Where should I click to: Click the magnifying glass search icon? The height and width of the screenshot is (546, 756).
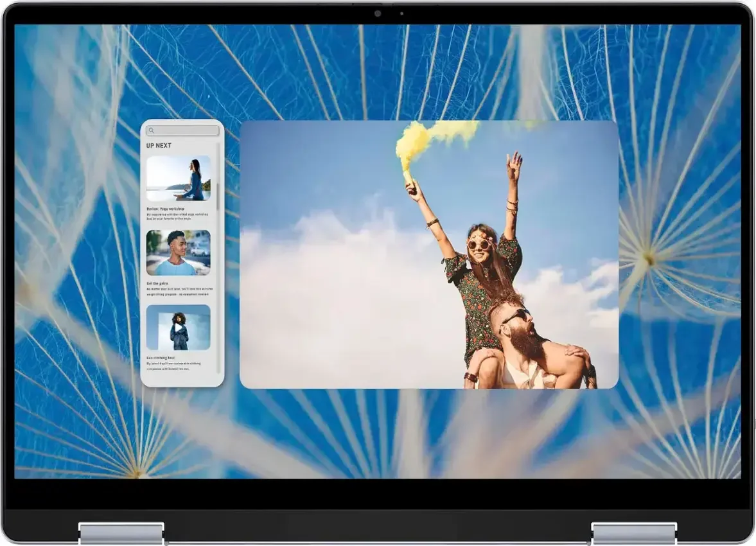[x=152, y=130]
